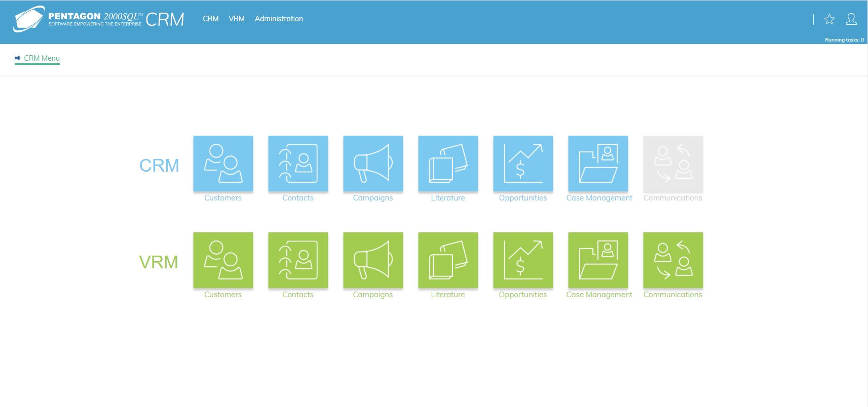Screen dimensions: 868x407
Task: Open the user profile icon
Action: tap(851, 19)
